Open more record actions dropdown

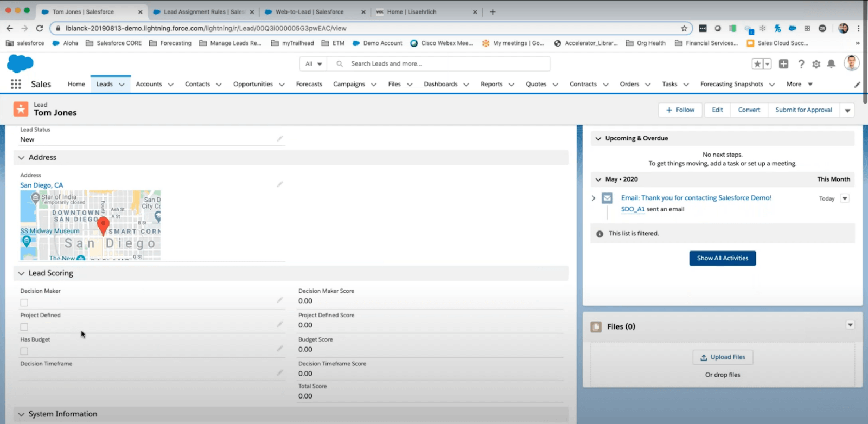pos(847,110)
